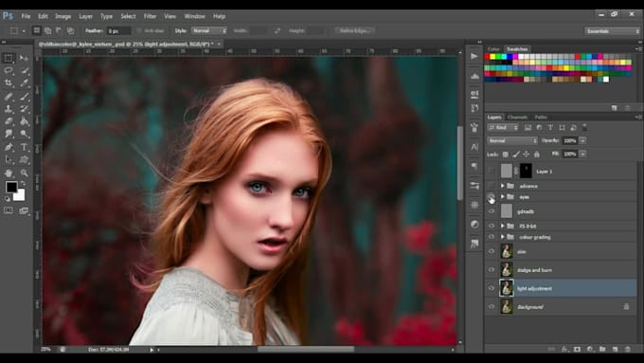Open the Filter menu
644x363 pixels.
click(150, 16)
